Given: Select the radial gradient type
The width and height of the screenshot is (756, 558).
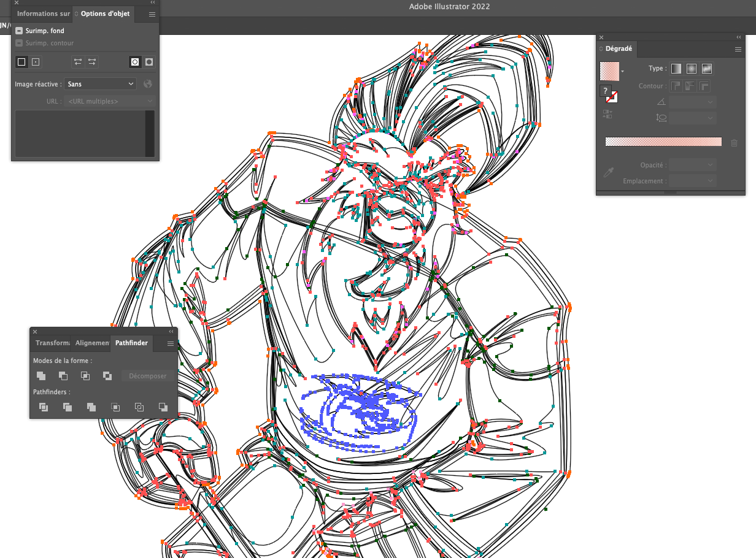Looking at the screenshot, I should [x=692, y=69].
